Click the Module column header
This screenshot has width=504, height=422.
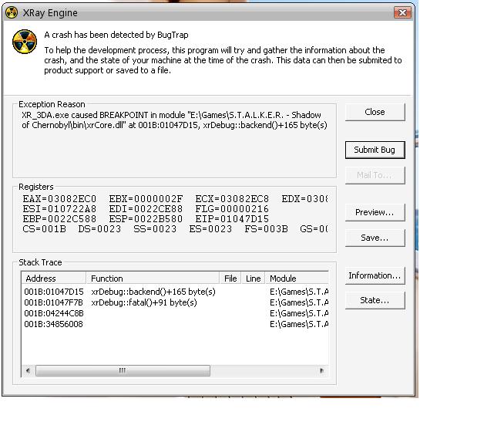(x=297, y=278)
